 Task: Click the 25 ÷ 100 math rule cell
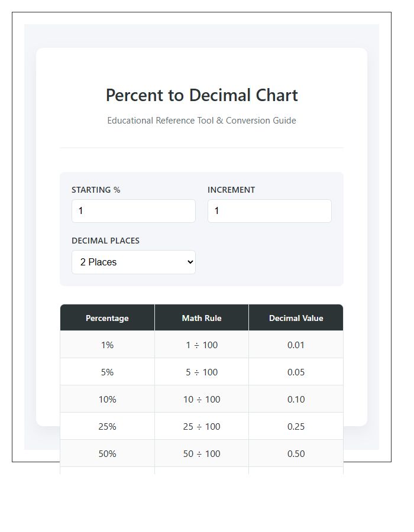(x=201, y=426)
